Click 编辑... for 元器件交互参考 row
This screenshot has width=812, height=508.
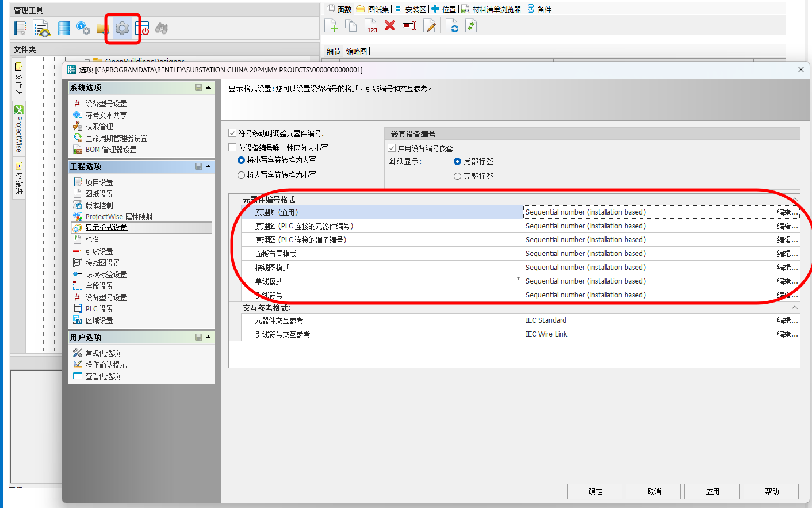pos(787,320)
